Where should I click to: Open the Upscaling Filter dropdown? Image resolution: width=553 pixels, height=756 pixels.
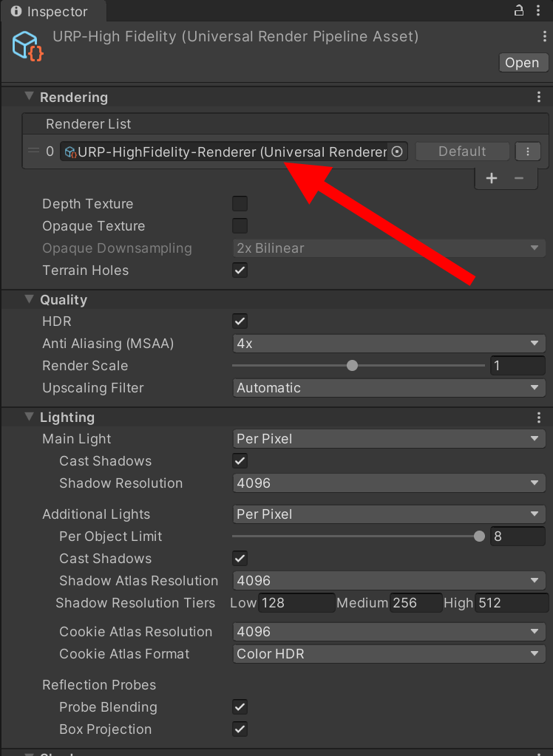[389, 388]
